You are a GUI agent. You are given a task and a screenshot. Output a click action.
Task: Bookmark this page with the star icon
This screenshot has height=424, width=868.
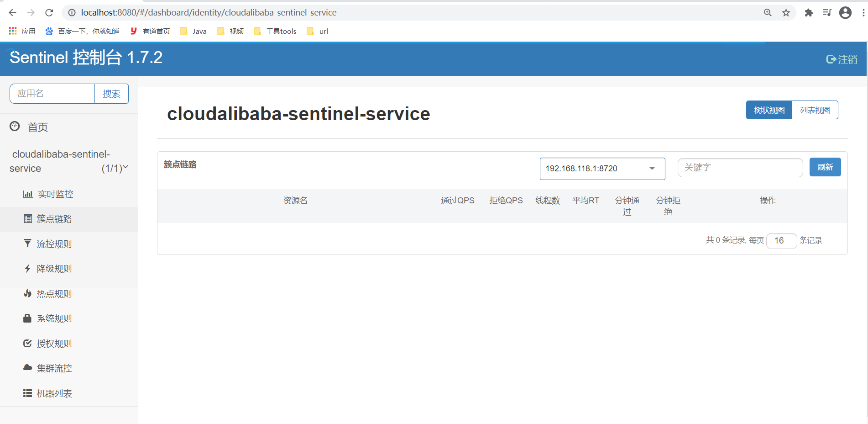[x=786, y=13]
